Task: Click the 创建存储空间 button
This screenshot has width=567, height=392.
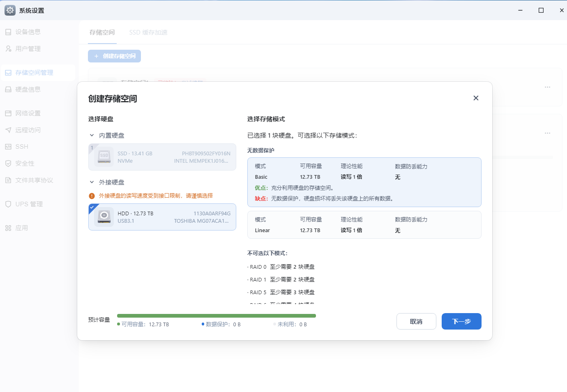Action: (x=114, y=56)
